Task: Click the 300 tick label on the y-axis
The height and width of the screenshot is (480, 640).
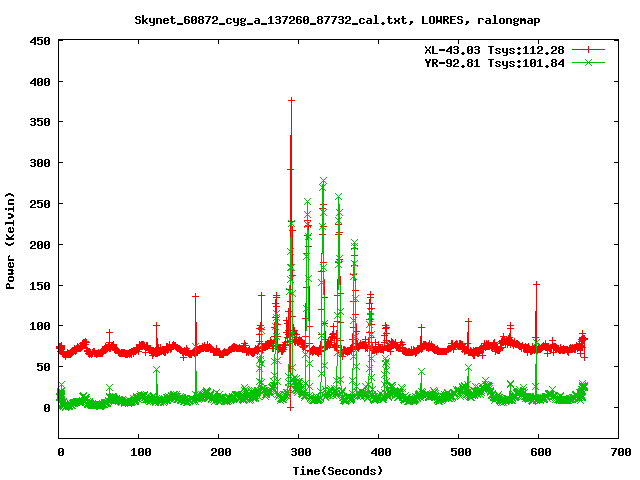Action: [40, 163]
